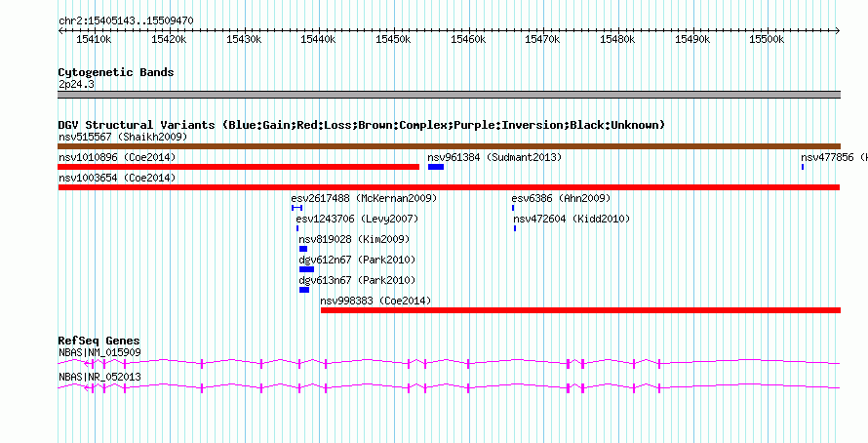Open nsv819028 (Kim2009) label
868x443 pixels.
(354, 239)
